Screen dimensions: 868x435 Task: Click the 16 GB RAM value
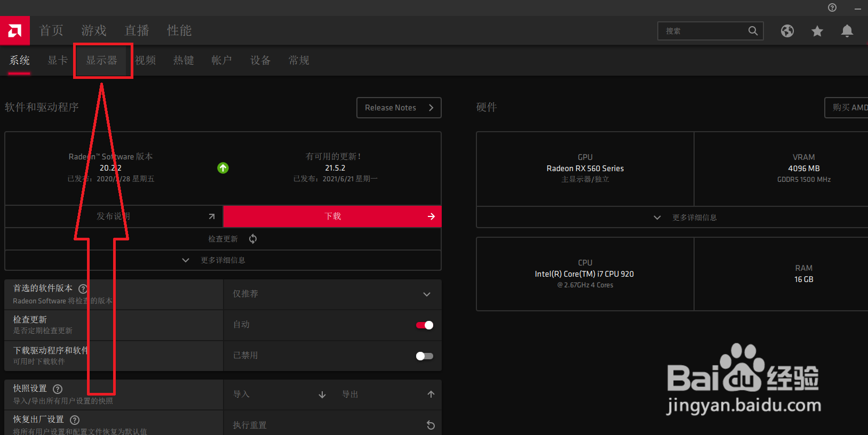coord(804,279)
